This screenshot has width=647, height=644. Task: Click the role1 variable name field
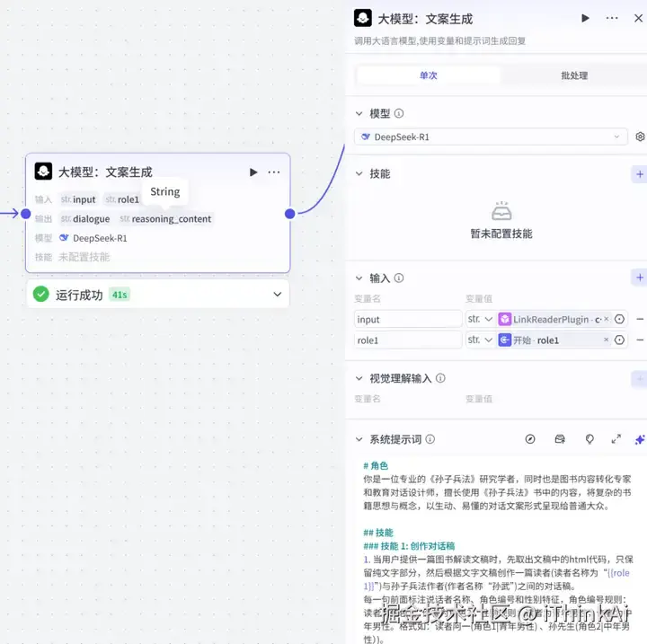click(x=408, y=340)
